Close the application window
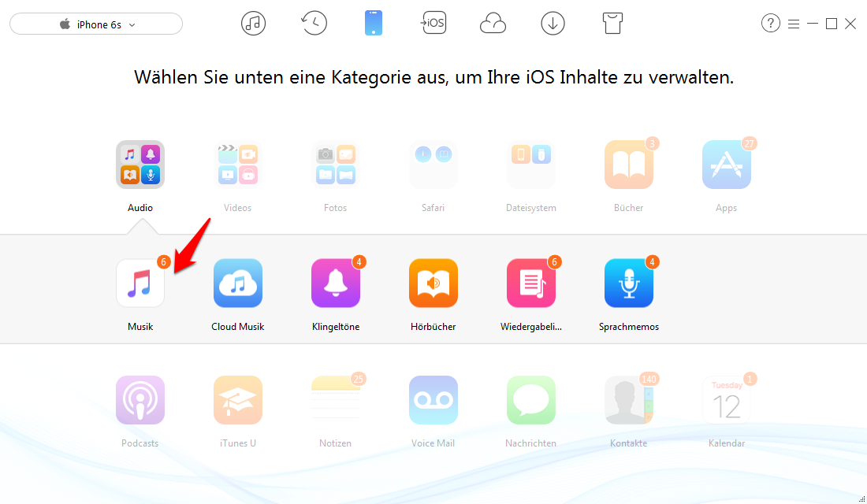This screenshot has height=504, width=867. pos(850,24)
